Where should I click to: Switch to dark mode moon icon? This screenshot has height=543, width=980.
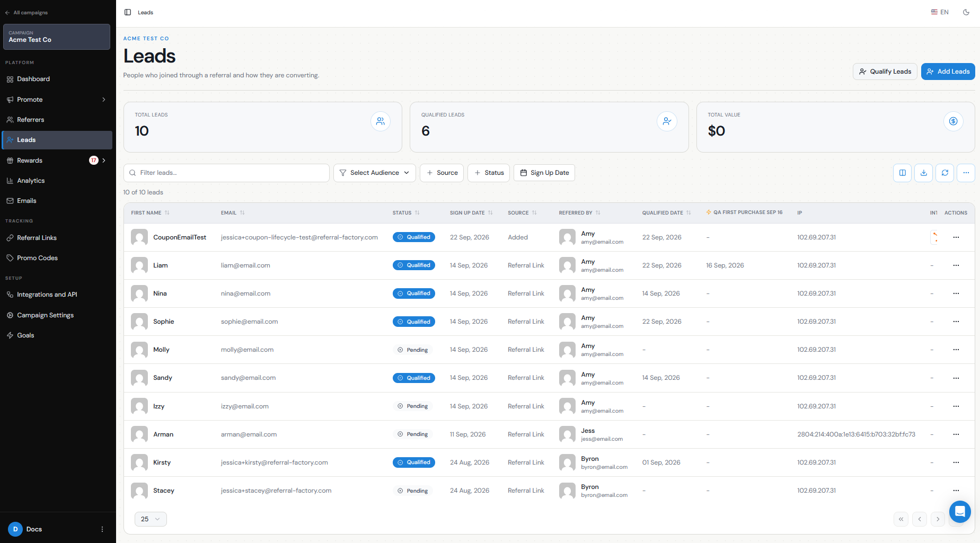[x=966, y=12]
